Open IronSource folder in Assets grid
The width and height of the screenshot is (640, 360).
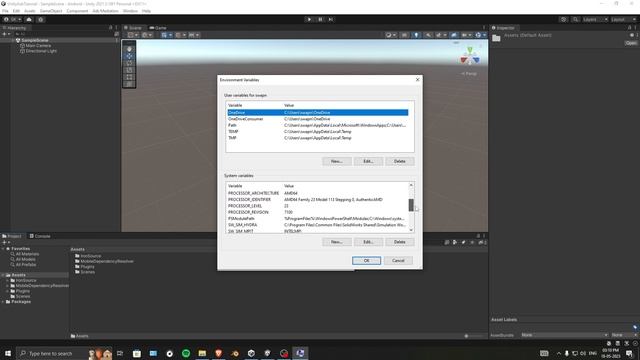pyautogui.click(x=88, y=256)
